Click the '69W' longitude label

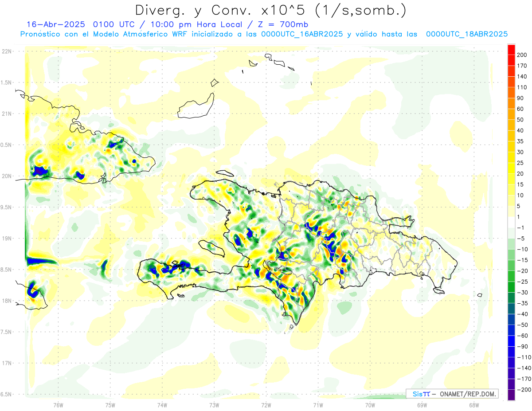pos(422,405)
